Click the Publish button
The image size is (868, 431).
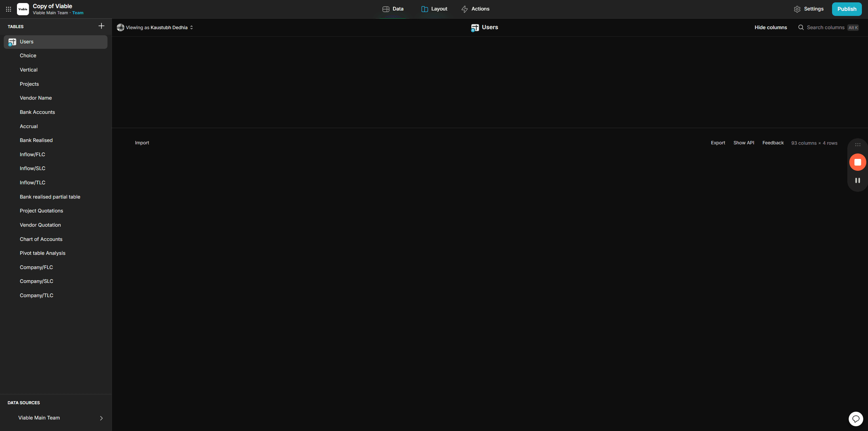pos(847,9)
